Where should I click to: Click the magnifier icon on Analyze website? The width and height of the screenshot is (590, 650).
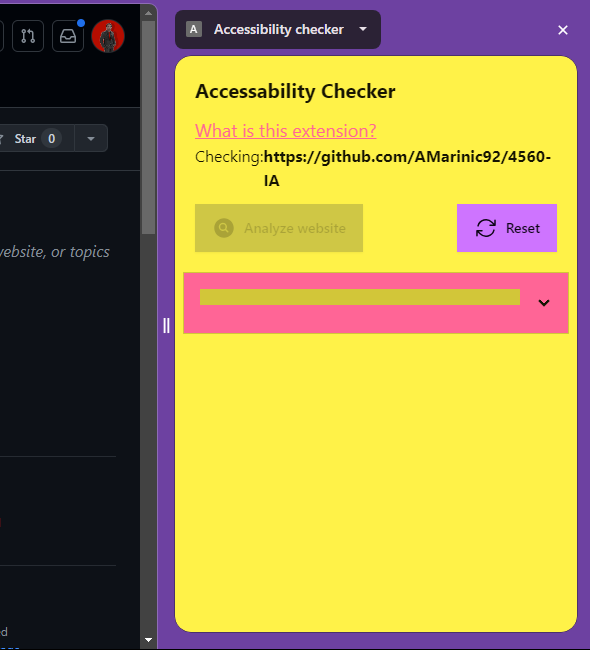[224, 228]
